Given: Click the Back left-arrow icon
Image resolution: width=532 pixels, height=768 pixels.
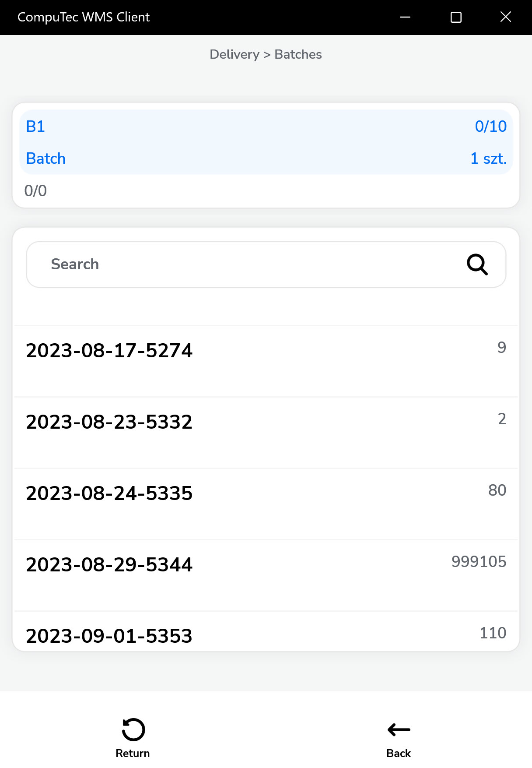Looking at the screenshot, I should click(x=399, y=729).
